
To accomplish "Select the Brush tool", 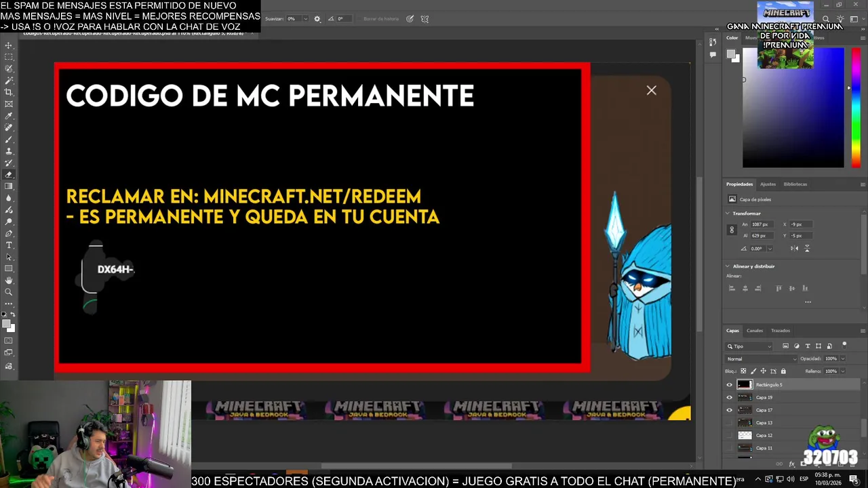I will pyautogui.click(x=9, y=139).
